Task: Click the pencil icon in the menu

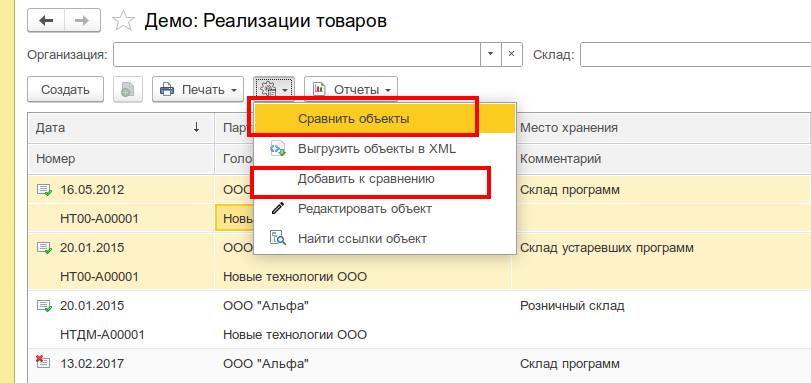Action: pyautogui.click(x=278, y=209)
